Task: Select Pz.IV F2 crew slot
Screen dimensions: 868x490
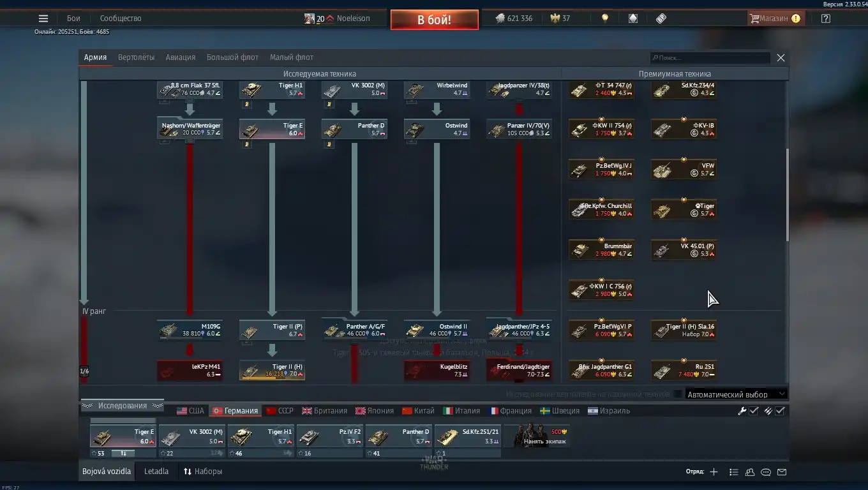Action: click(x=330, y=436)
